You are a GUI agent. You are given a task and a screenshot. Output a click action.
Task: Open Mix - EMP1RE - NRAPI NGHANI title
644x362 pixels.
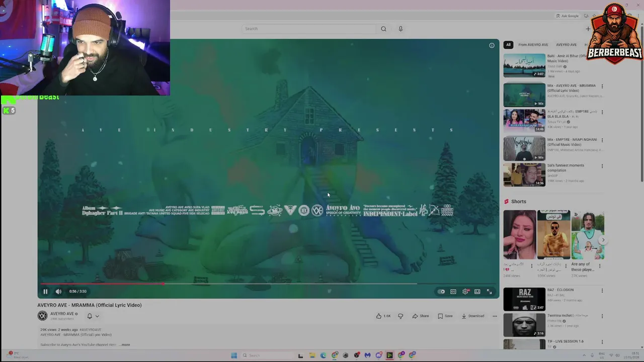click(x=572, y=142)
